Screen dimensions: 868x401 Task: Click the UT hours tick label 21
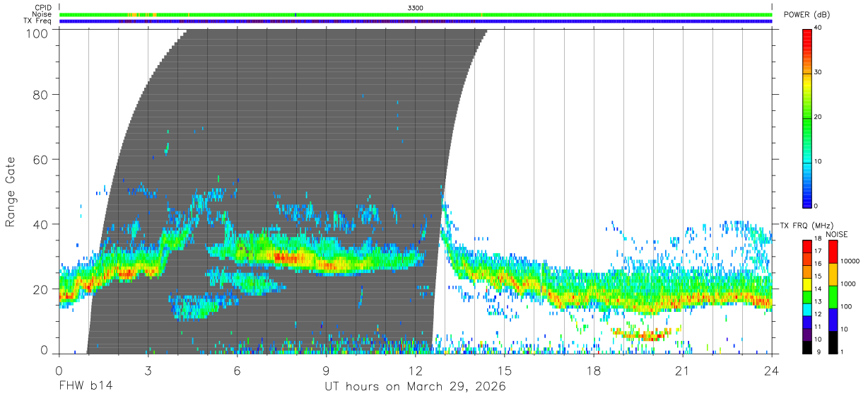coord(683,371)
